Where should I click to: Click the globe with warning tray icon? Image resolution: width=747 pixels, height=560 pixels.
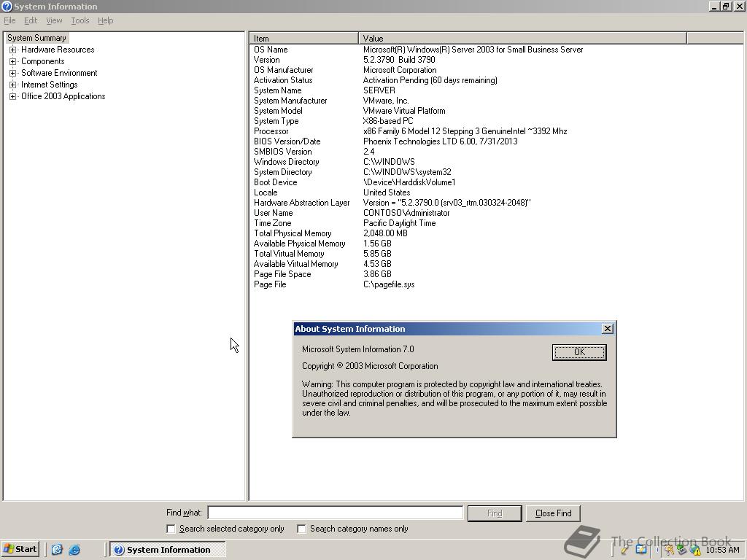695,551
